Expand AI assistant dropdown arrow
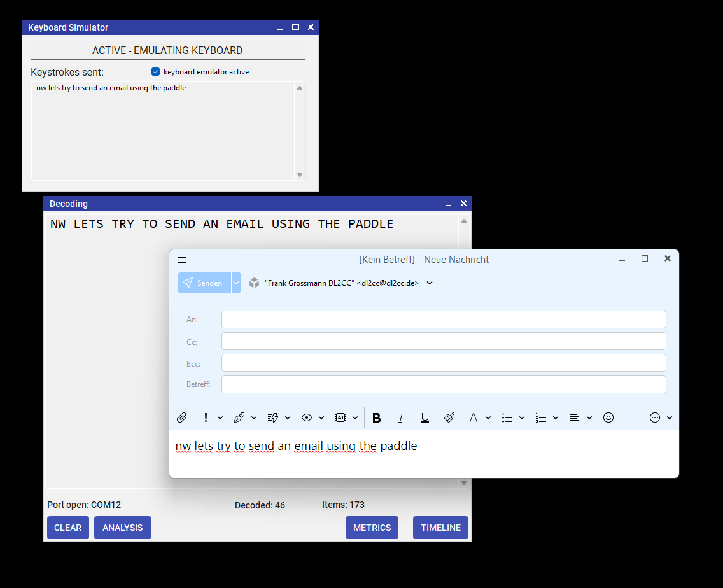723x588 pixels. (x=355, y=418)
